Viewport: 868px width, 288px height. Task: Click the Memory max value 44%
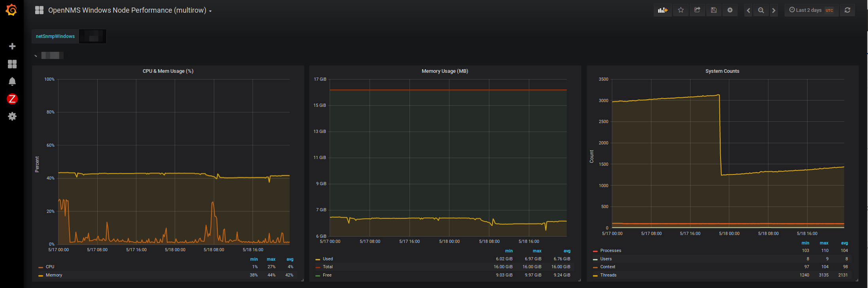coord(272,275)
